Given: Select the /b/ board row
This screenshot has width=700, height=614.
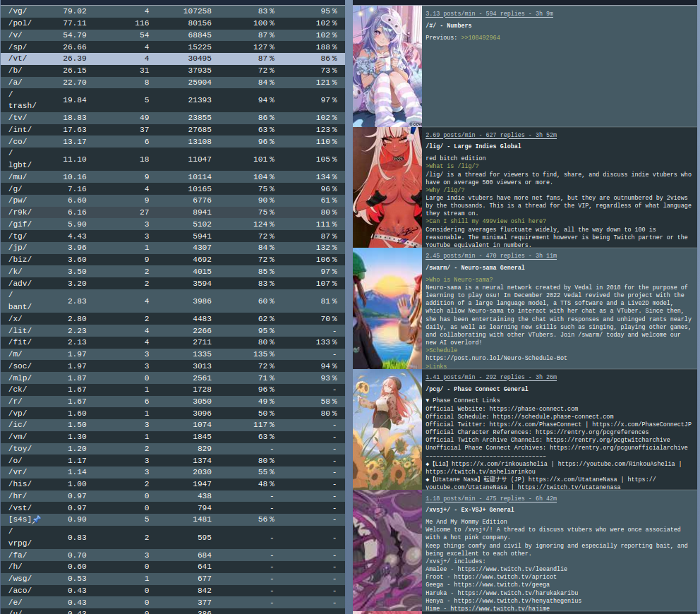Looking at the screenshot, I should click(173, 71).
